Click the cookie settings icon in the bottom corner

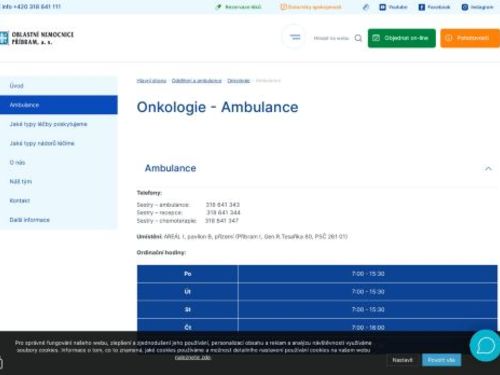1,362
